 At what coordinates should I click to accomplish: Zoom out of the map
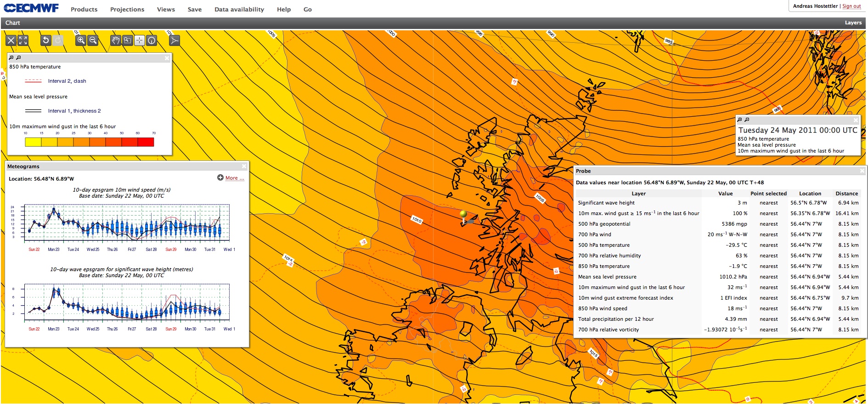point(93,40)
